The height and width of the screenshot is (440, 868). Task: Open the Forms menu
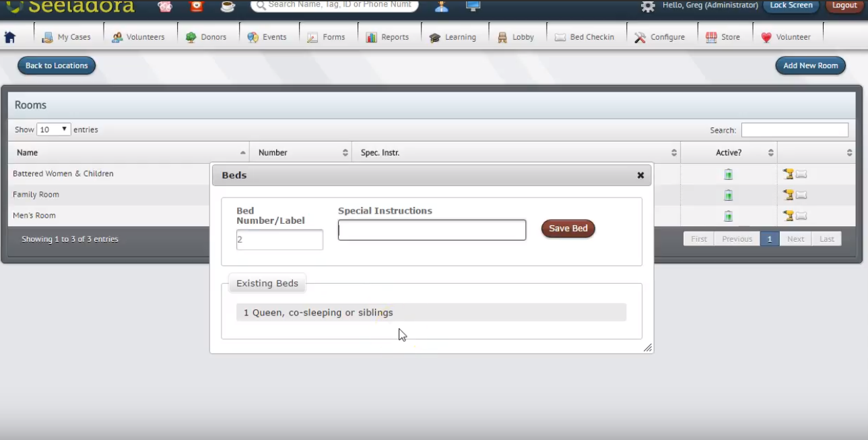pyautogui.click(x=326, y=37)
